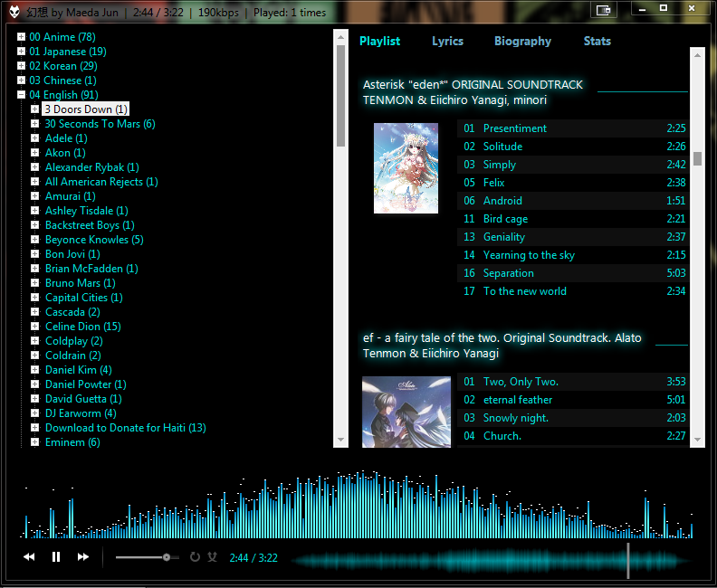The height and width of the screenshot is (588, 717).
Task: Expand the Beyonce Knowles node
Action: 34,240
